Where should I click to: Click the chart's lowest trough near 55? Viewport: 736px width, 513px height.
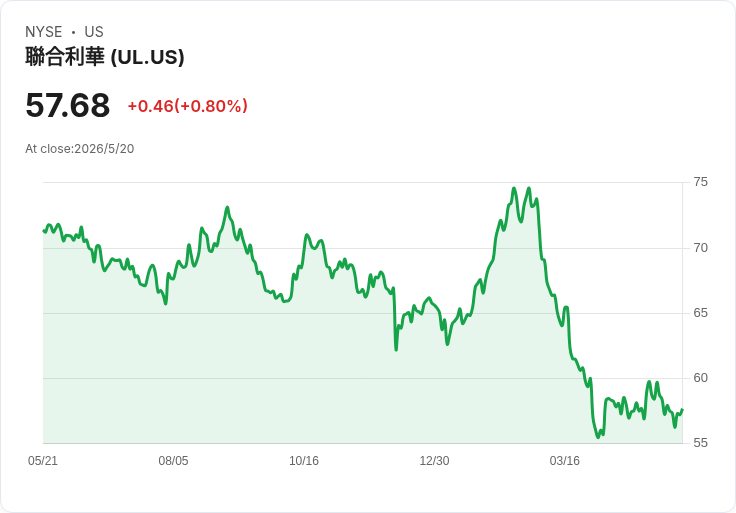(x=598, y=437)
